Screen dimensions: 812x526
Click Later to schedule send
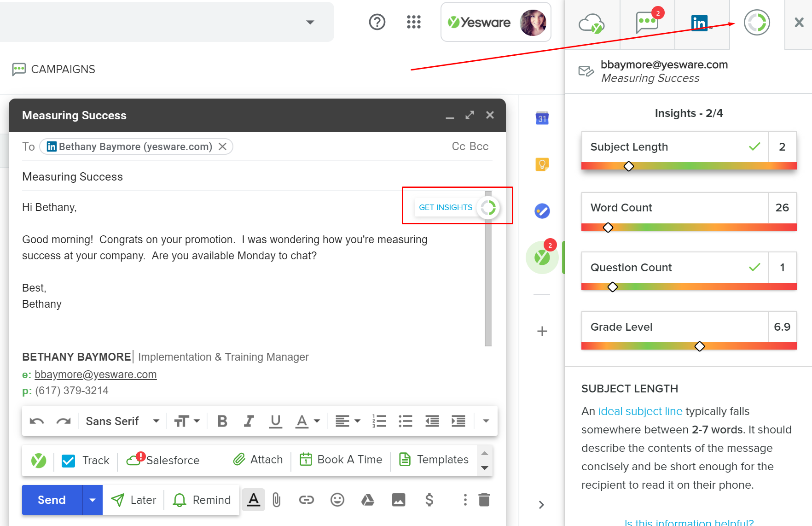(x=134, y=500)
